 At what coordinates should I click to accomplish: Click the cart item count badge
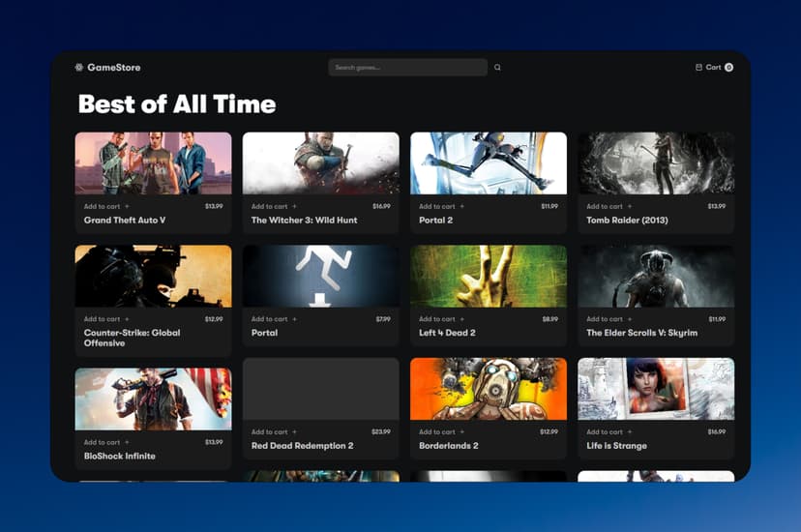point(729,68)
